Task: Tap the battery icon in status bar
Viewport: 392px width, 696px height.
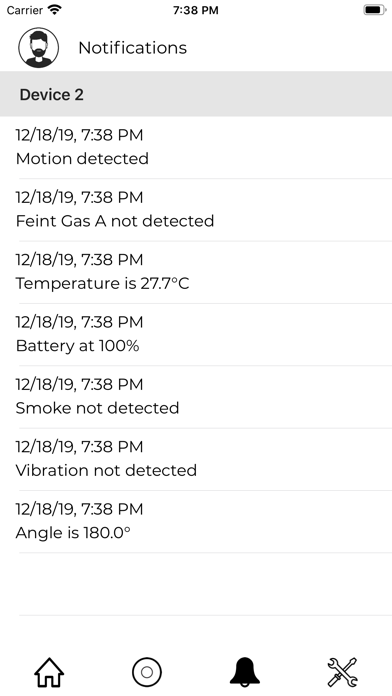Action: click(374, 10)
